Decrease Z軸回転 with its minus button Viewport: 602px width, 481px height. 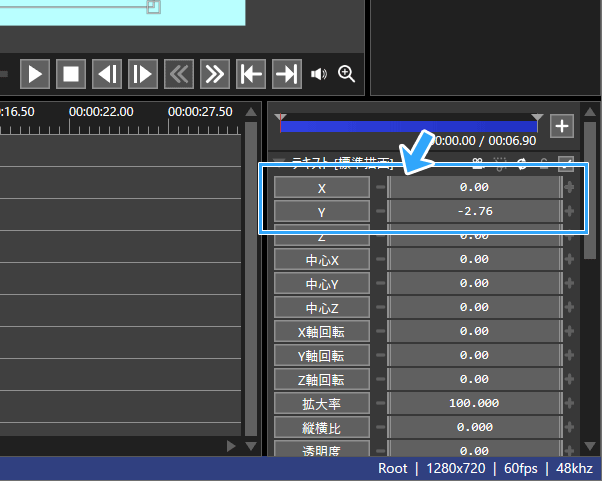[x=380, y=379]
